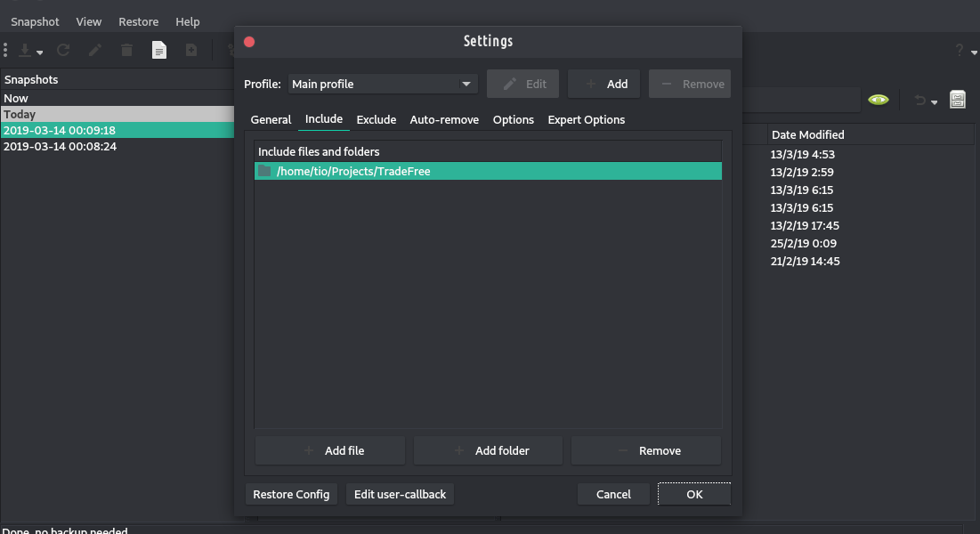
Task: Expand the take snapshot dropdown arrow
Action: coord(40,53)
